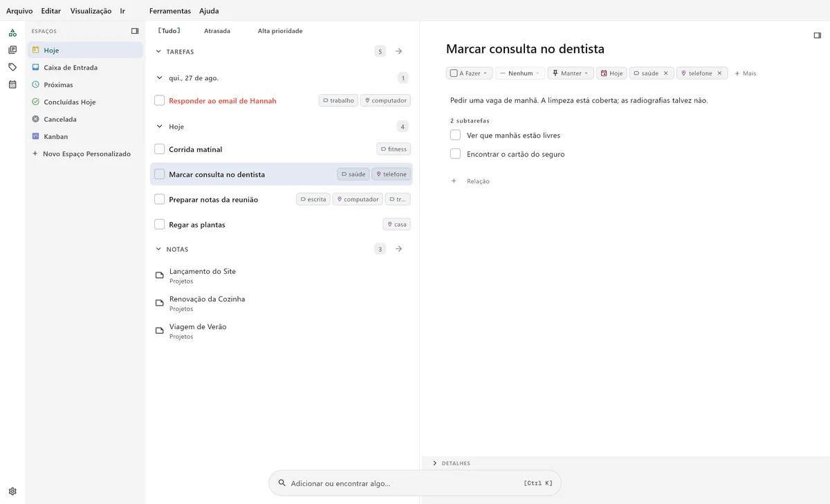830x504 pixels.
Task: Toggle detail panel layout icon at top right
Action: pyautogui.click(x=817, y=35)
